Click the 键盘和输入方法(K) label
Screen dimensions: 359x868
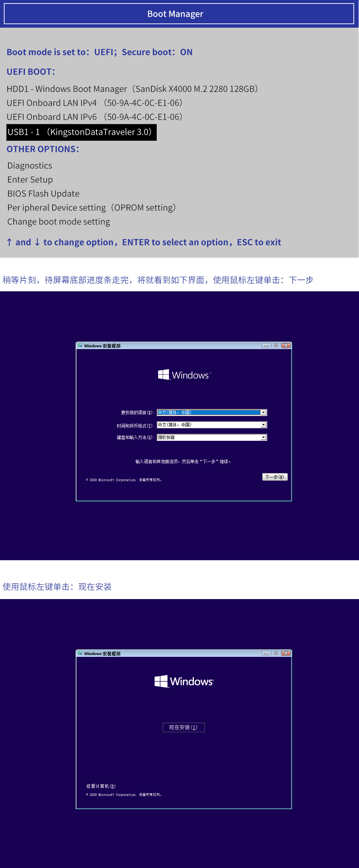pyautogui.click(x=135, y=437)
